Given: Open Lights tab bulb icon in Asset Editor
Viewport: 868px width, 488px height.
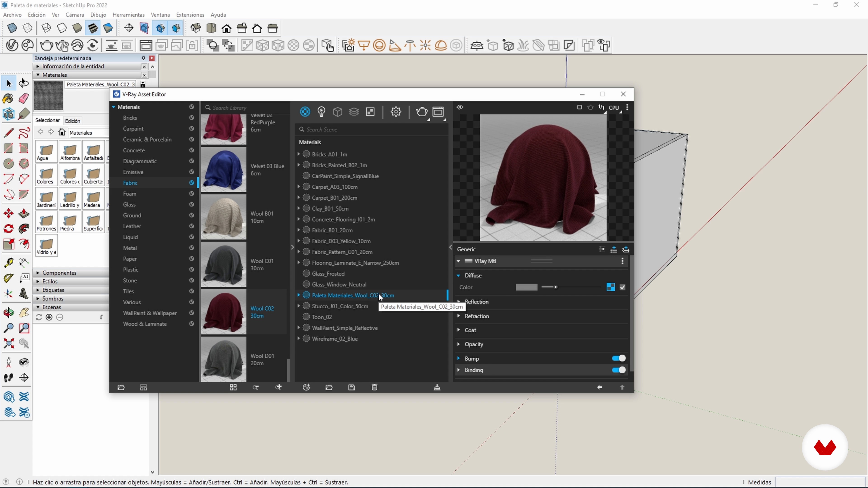Looking at the screenshot, I should pyautogui.click(x=321, y=112).
